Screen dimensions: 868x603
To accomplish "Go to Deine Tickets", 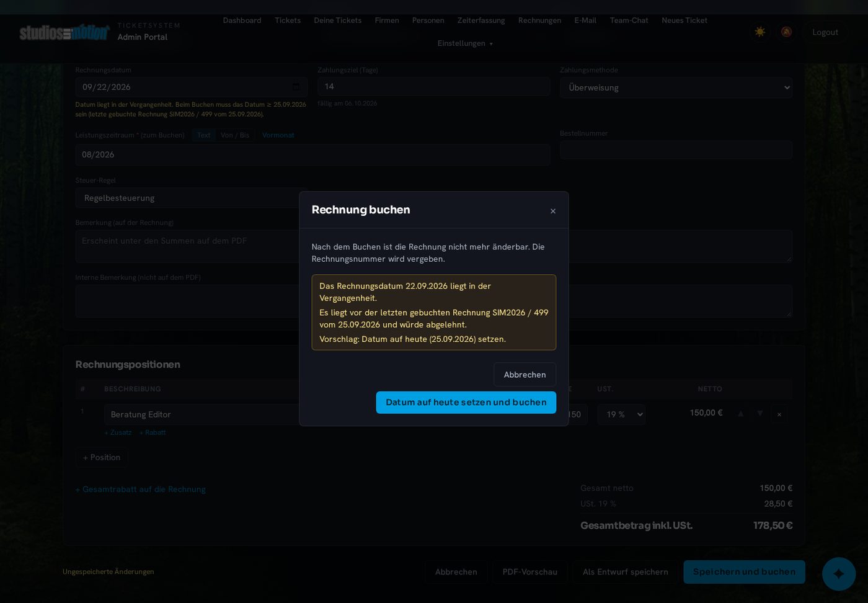I will pyautogui.click(x=337, y=20).
